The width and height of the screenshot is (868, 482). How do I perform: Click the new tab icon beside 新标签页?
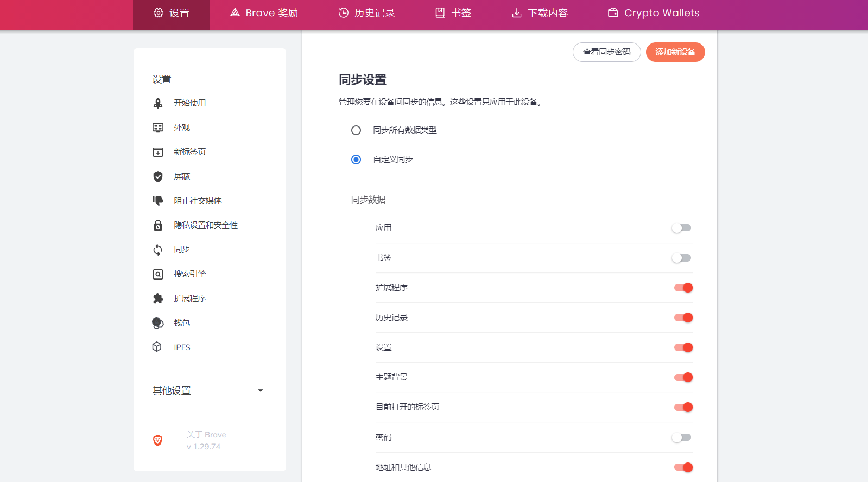click(x=158, y=152)
